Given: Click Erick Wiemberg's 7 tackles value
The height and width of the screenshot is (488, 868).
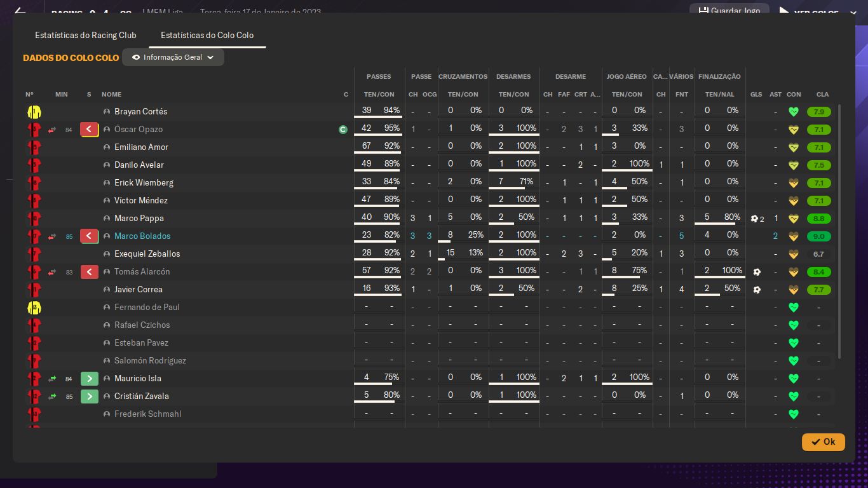Looking at the screenshot, I should tap(501, 182).
